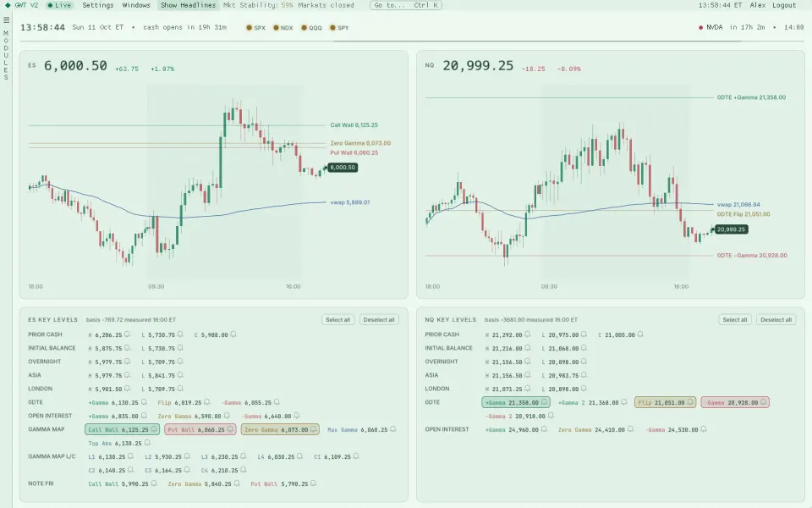
Task: Toggle NQ +Gamma 21,358.00 level chip
Action: 516,402
